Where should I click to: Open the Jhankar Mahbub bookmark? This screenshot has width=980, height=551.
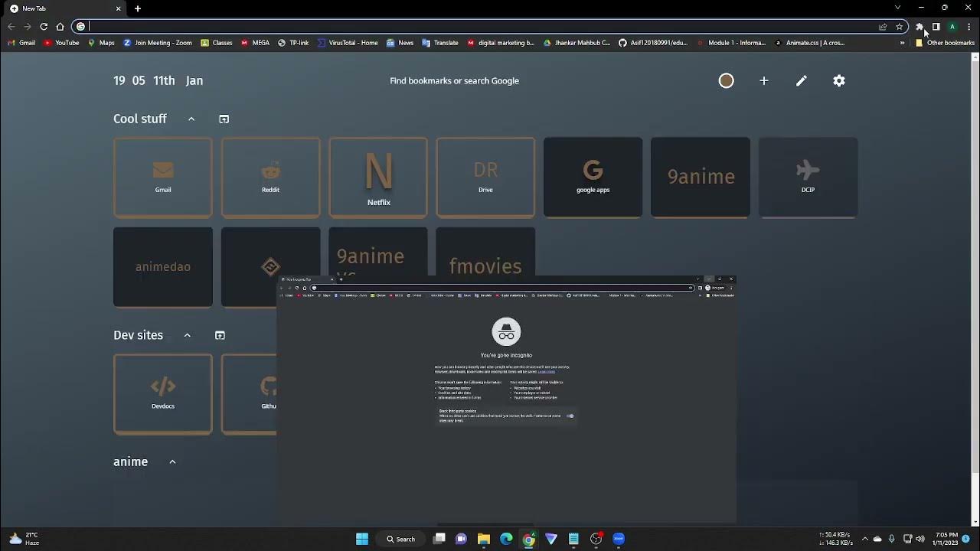(577, 43)
